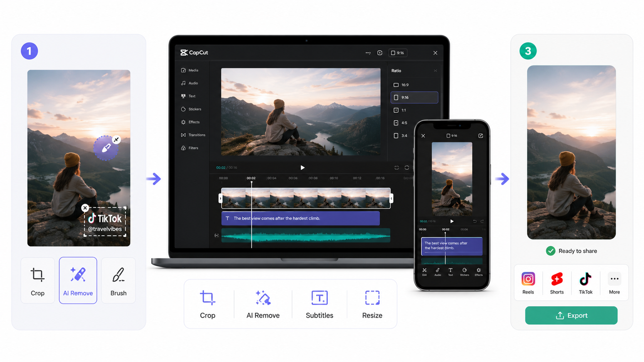Open Audio tab on phone toolbar
Image resolution: width=644 pixels, height=362 pixels.
(x=438, y=272)
